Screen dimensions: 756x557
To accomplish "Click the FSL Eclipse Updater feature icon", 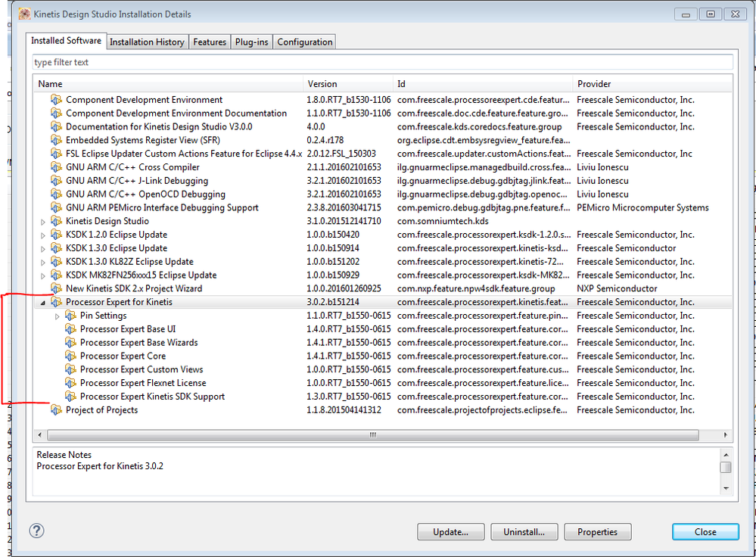I will tap(57, 154).
